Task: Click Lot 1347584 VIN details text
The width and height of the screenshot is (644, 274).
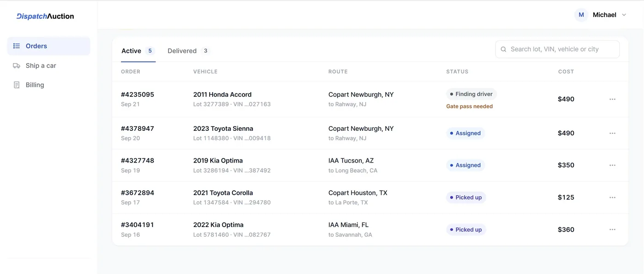Action: (x=232, y=203)
